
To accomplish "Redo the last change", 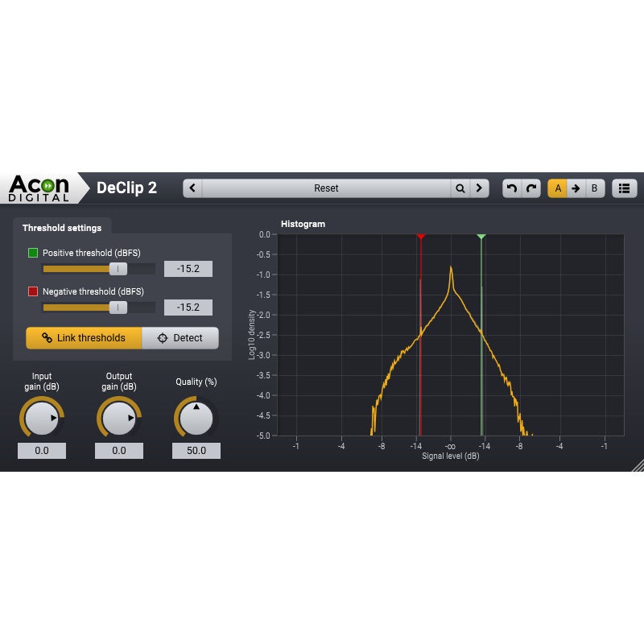I will click(x=531, y=188).
